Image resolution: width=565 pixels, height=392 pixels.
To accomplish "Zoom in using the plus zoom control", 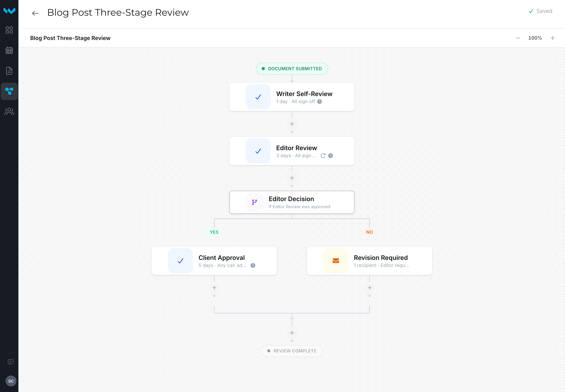I will coord(552,38).
